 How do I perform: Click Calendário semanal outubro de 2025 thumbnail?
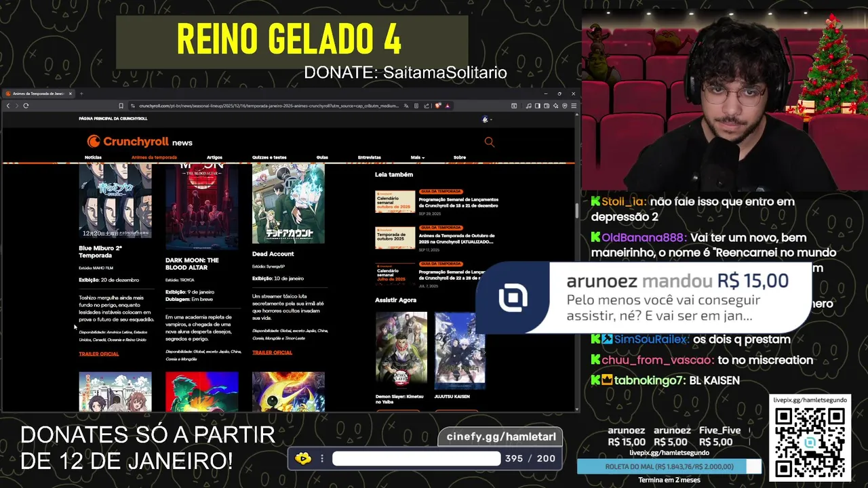coord(395,201)
